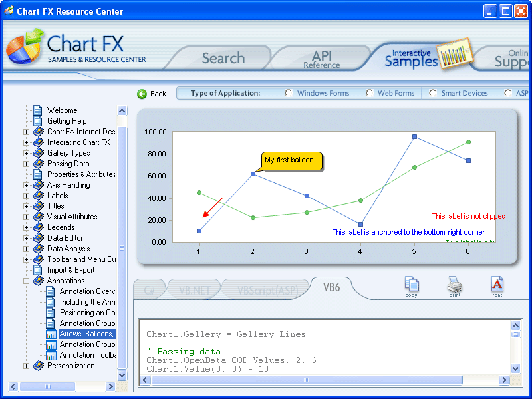Click the Data Editor book icon
The width and height of the screenshot is (532, 399).
click(x=38, y=237)
